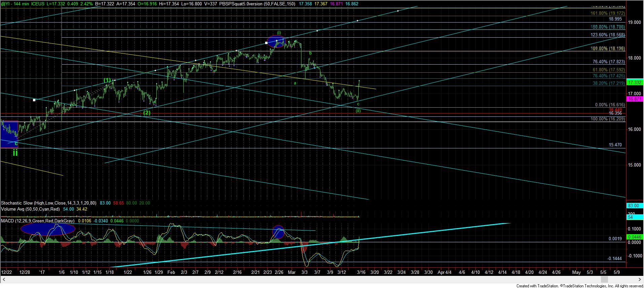Select the small blue circle in MACD panel
644x288 pixels.
(278, 232)
